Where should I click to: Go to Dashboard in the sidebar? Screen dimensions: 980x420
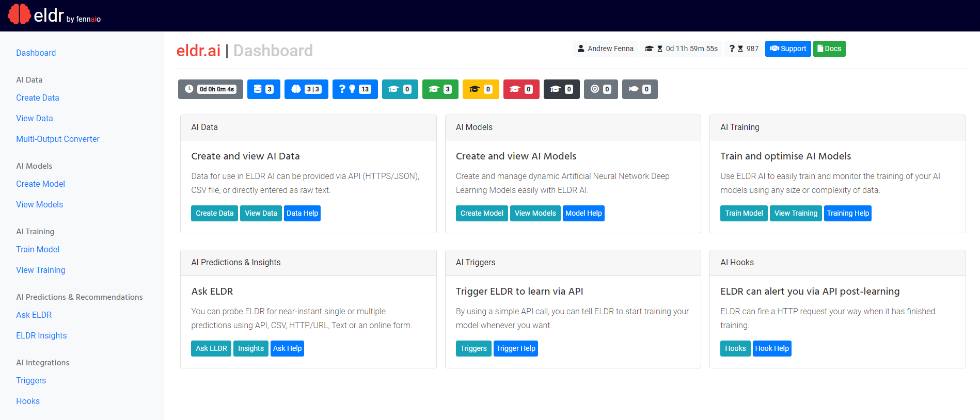pos(36,53)
